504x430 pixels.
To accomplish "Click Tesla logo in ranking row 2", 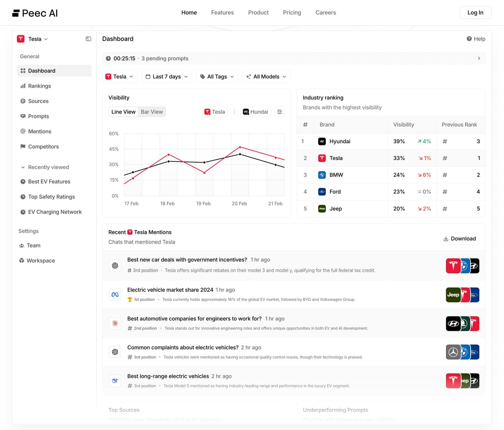I will [x=322, y=158].
